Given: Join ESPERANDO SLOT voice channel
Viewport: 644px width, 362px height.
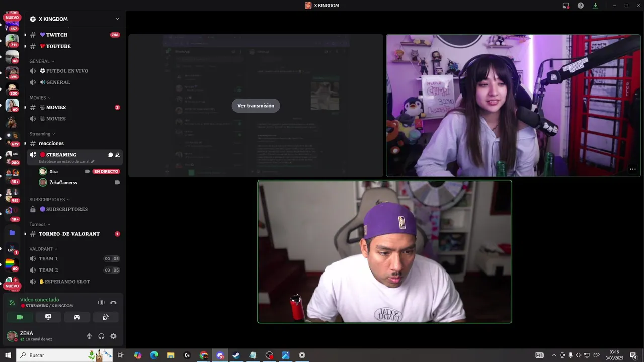Looking at the screenshot, I should [x=74, y=282].
